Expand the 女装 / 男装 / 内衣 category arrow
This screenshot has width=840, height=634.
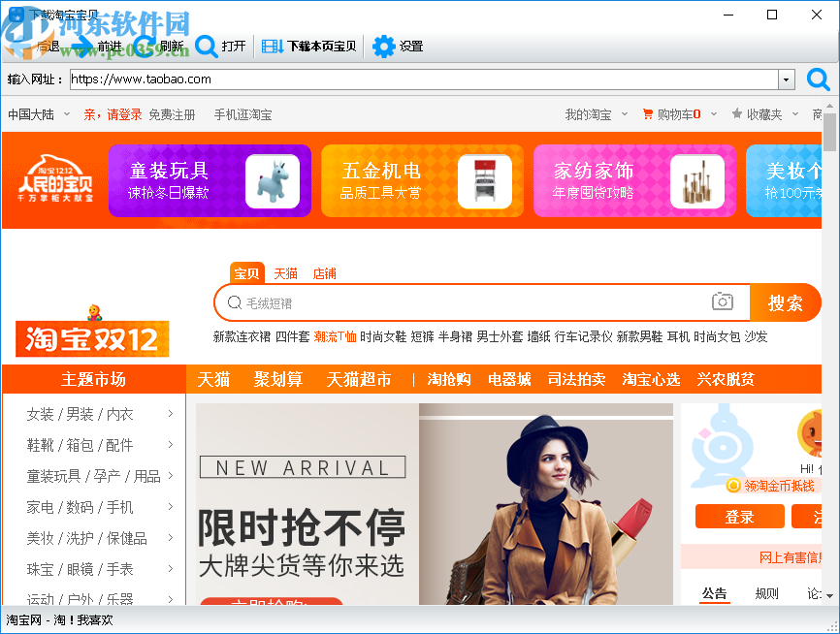(x=171, y=413)
